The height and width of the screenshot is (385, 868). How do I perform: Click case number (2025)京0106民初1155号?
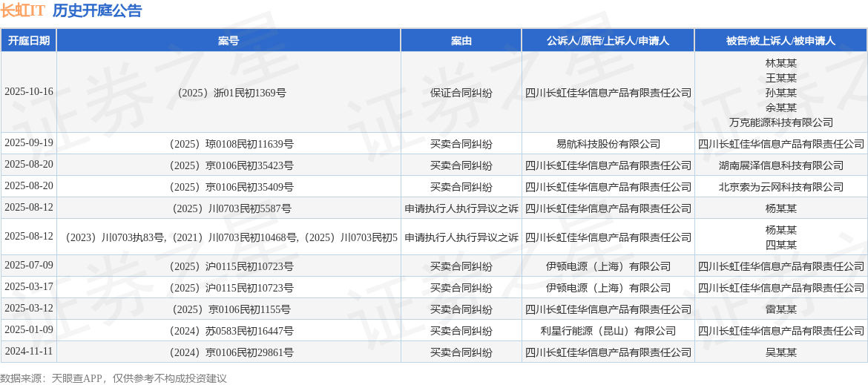click(x=228, y=310)
